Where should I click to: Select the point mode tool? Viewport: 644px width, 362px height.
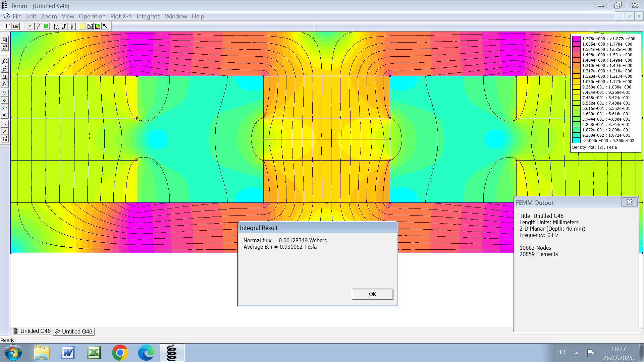(x=30, y=26)
